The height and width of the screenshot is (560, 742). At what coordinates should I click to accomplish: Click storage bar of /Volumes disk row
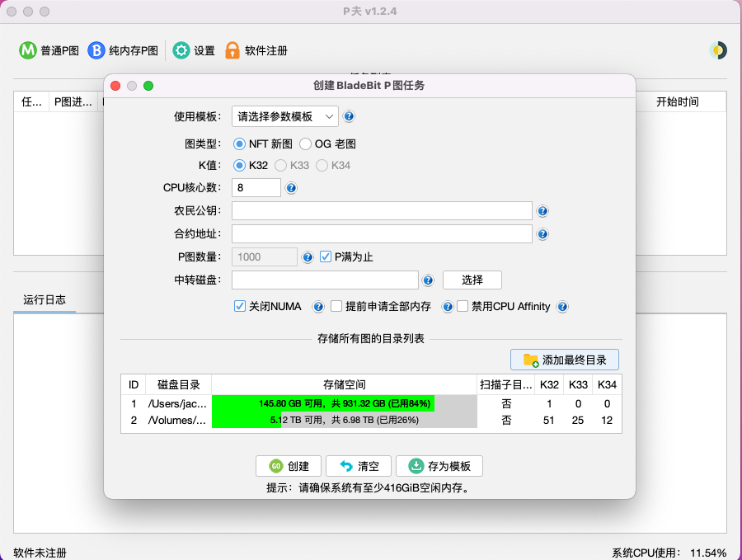pos(344,421)
